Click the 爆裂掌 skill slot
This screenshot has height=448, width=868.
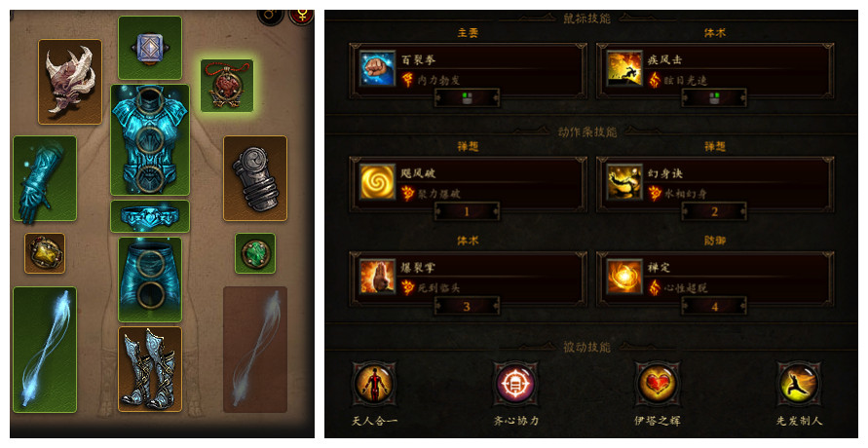tap(468, 279)
